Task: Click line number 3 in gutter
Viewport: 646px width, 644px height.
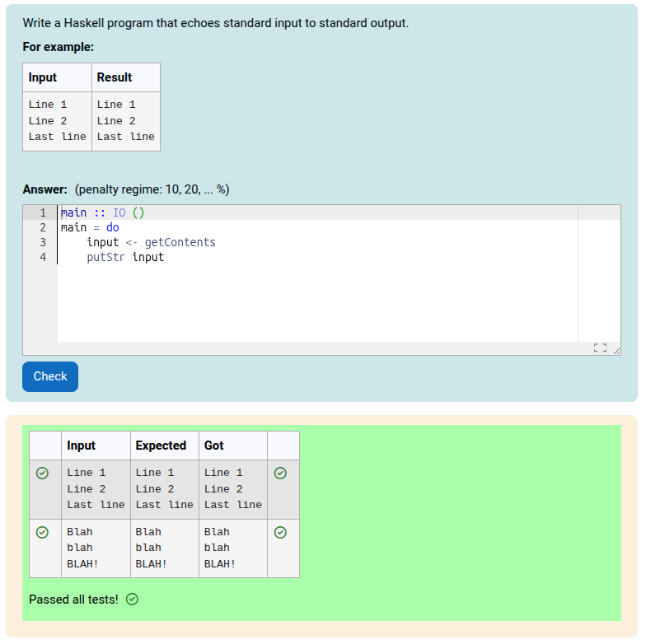Action: pyautogui.click(x=43, y=242)
